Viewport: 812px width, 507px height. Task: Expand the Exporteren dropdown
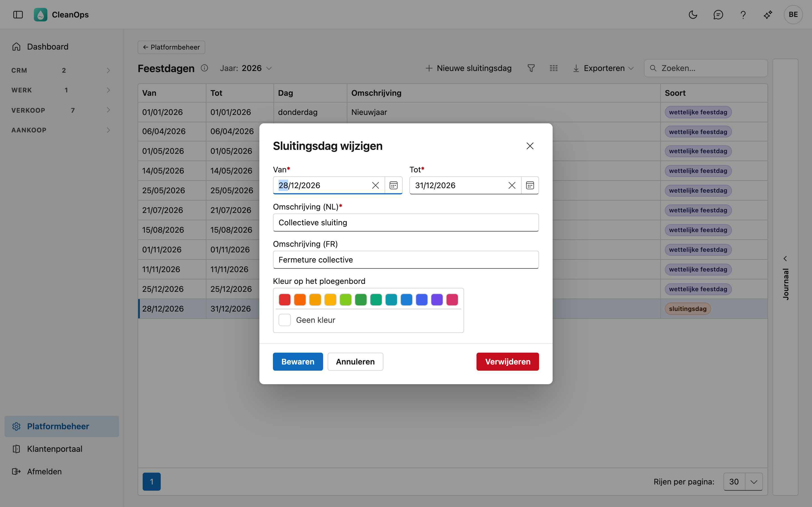[x=603, y=68]
